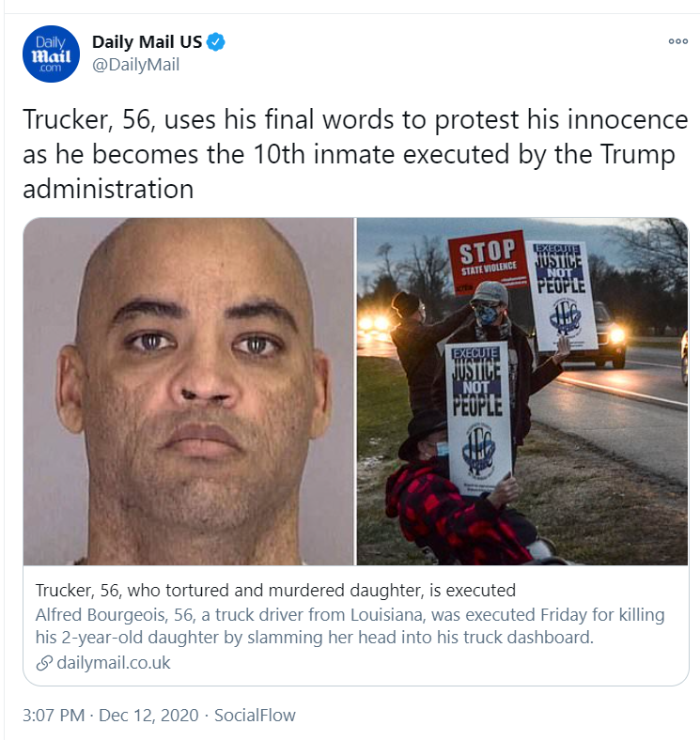Click the Alfred Bourgeois card description text
This screenshot has height=740, width=700.
click(x=350, y=625)
